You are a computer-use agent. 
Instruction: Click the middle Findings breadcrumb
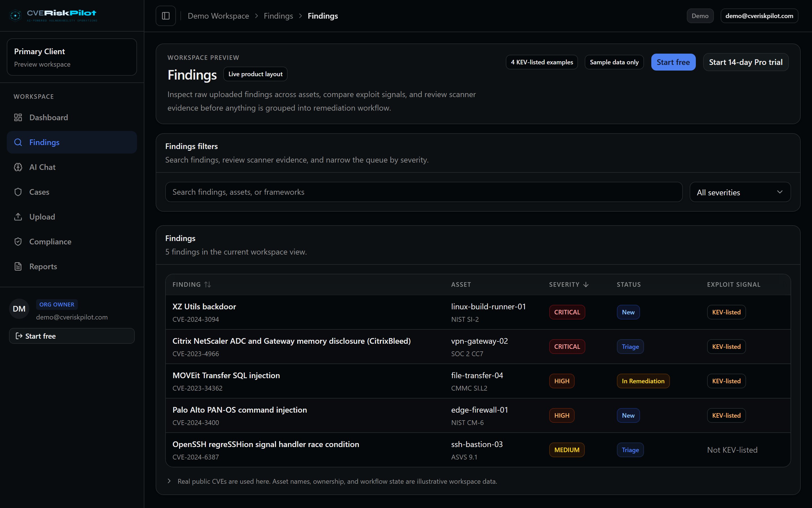click(x=278, y=16)
